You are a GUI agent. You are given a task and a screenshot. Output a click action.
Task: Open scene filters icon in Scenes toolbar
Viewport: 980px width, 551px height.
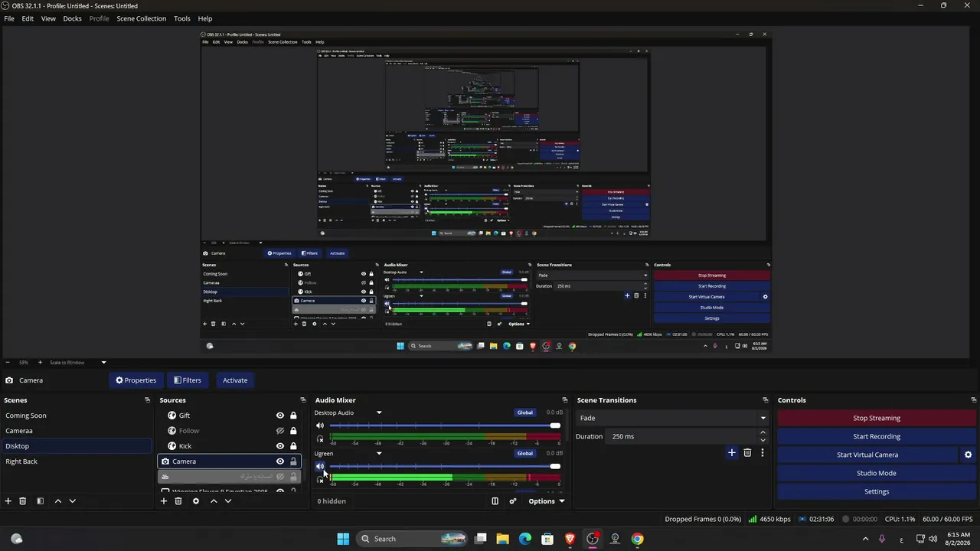coord(40,501)
